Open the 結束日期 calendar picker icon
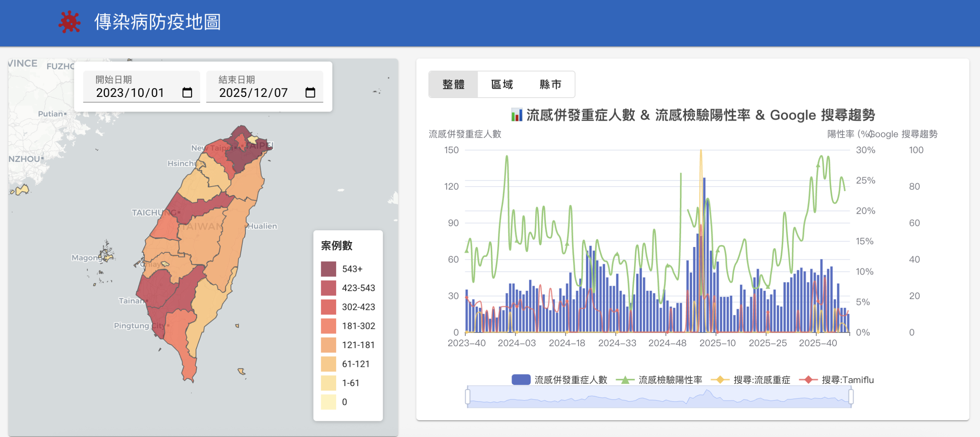 [x=310, y=92]
